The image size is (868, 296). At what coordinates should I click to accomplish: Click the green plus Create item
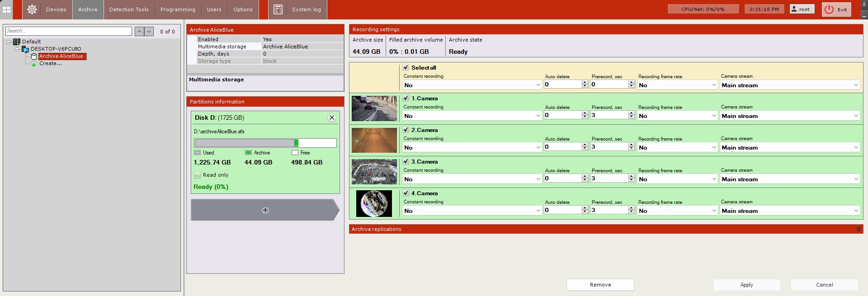[x=34, y=64]
